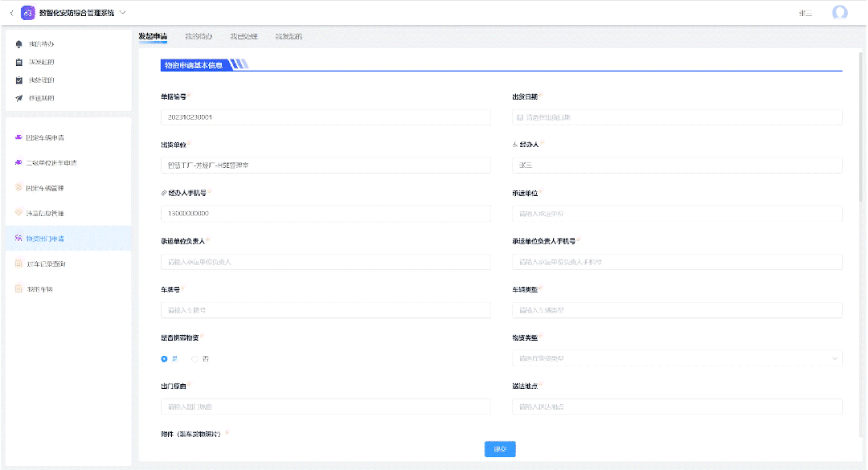Click the bell icon beside 我的待办
This screenshot has height=470, width=868.
point(19,43)
